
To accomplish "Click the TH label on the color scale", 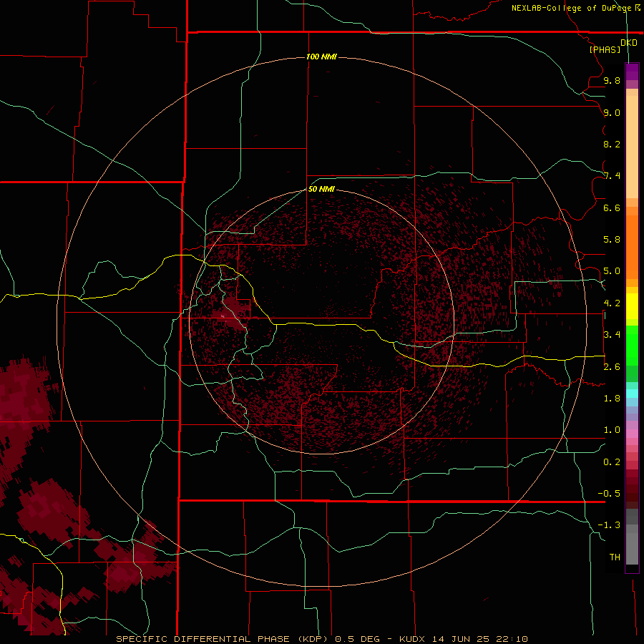I will pos(615,557).
